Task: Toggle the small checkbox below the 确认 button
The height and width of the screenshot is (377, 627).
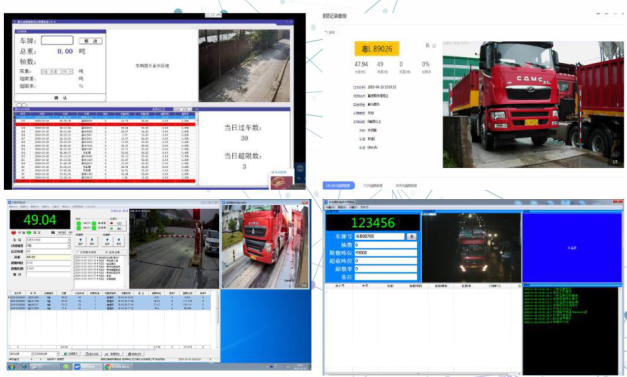Action: click(19, 104)
